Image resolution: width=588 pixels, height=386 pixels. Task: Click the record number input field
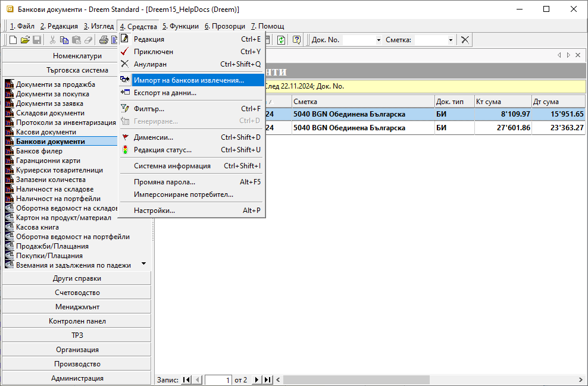[218, 379]
